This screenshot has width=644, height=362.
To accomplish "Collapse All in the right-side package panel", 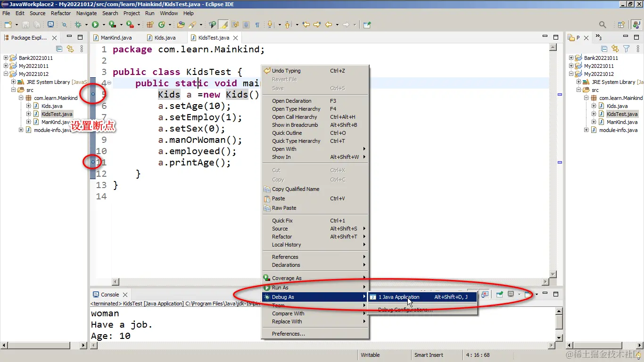I will (x=604, y=49).
